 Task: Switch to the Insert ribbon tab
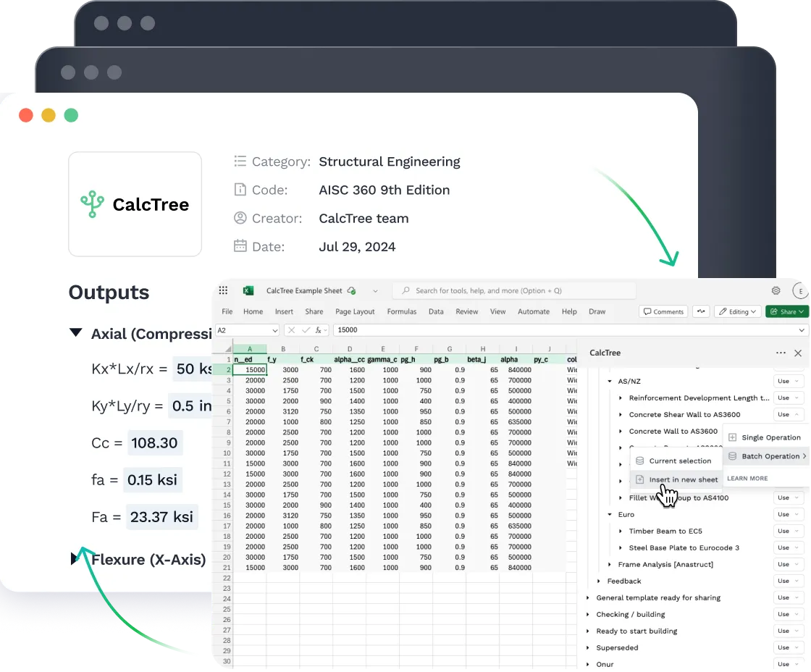[x=284, y=311]
